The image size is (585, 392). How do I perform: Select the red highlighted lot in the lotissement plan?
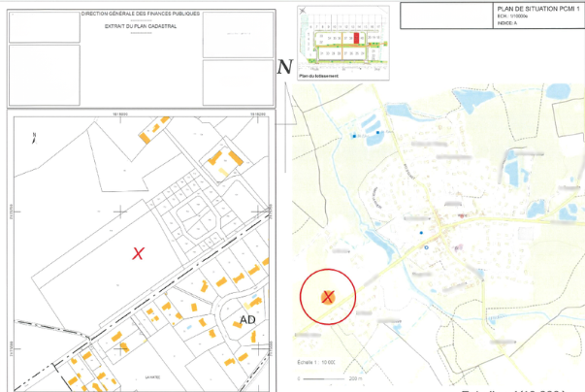356,38
